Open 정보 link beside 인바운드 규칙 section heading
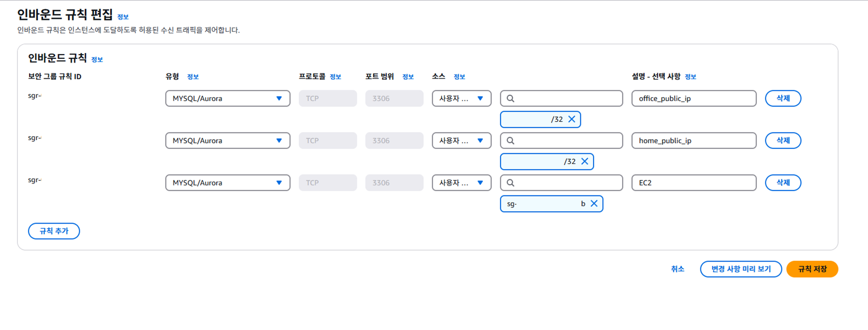 (x=97, y=59)
